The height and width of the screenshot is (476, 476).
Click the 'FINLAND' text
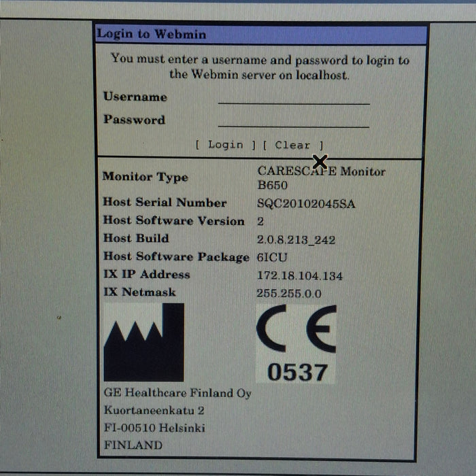(x=133, y=445)
